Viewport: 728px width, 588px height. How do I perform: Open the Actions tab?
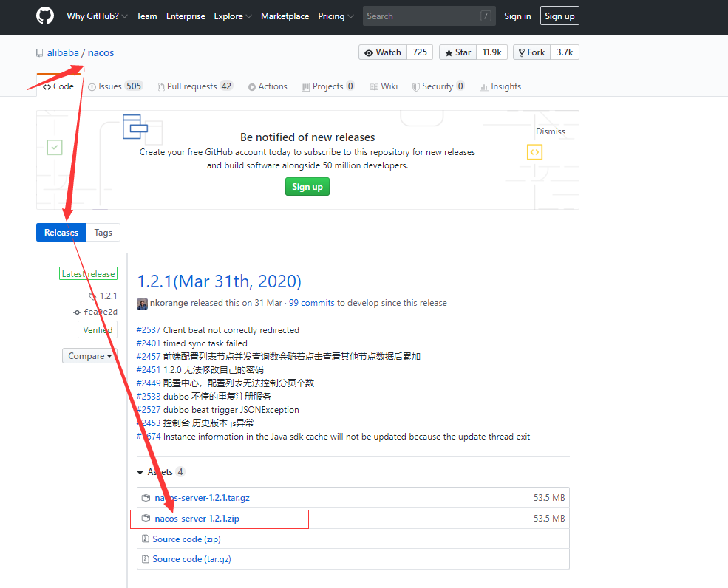[268, 86]
